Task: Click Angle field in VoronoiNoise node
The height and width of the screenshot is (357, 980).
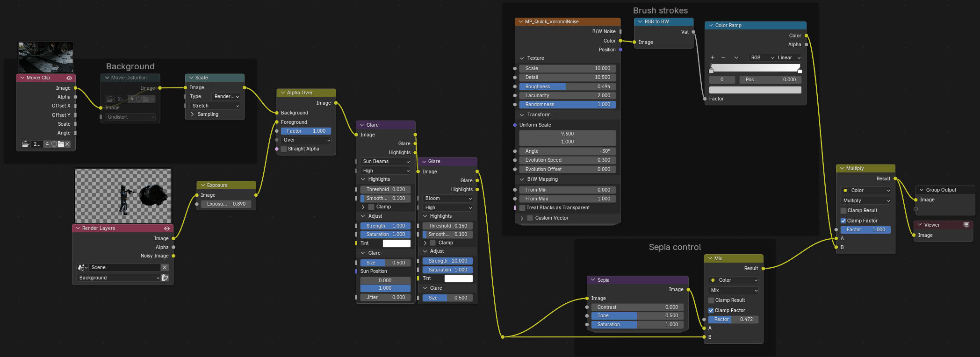Action: point(567,151)
